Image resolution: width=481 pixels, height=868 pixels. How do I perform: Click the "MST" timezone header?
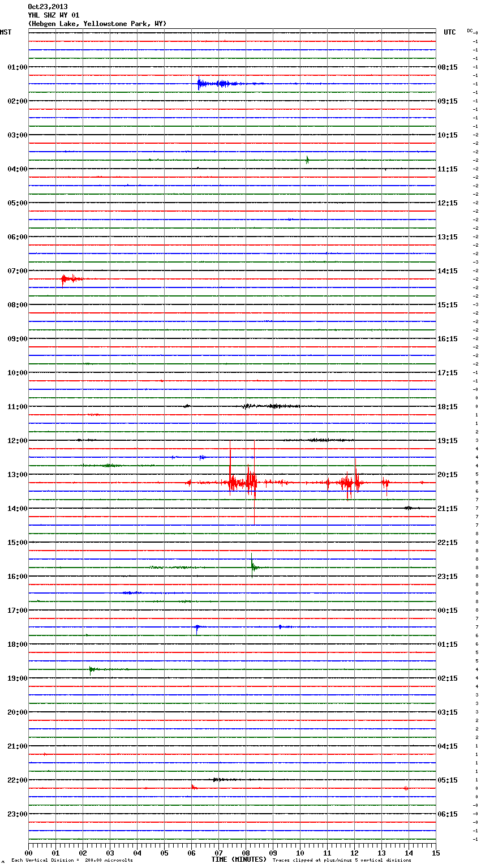6,32
